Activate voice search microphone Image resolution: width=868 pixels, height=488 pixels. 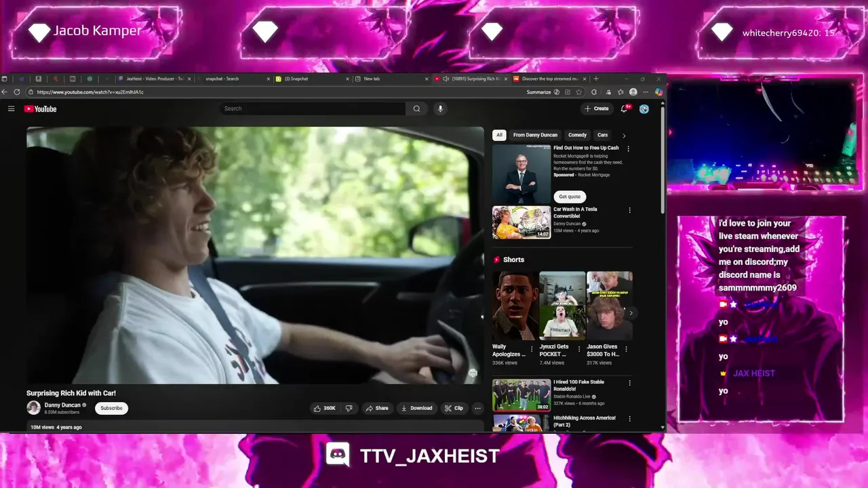coord(440,108)
